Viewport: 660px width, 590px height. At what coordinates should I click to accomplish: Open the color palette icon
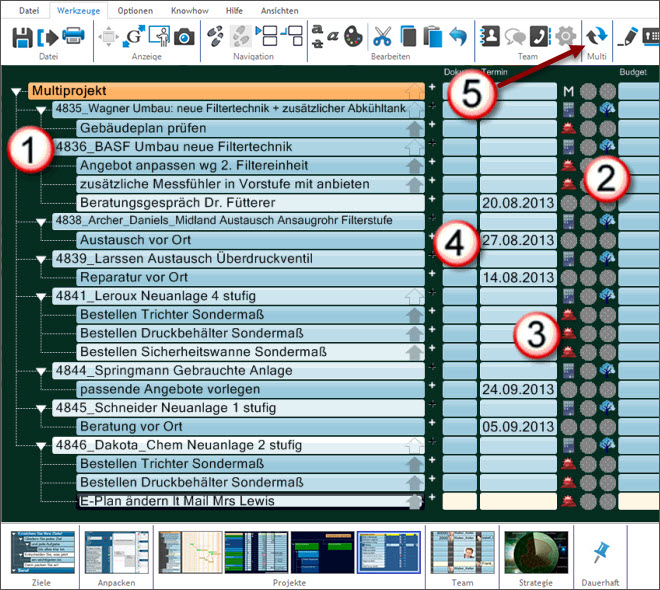tap(354, 37)
